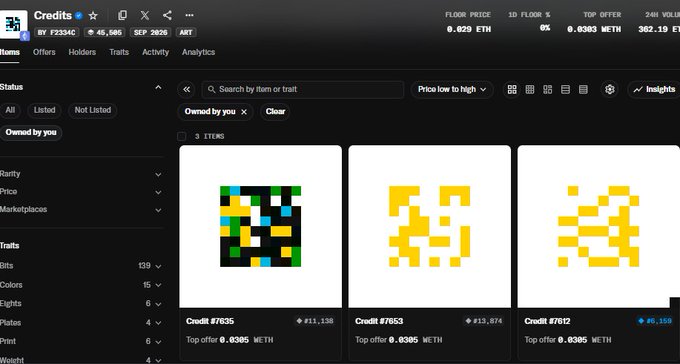680x364 pixels.
Task: Click the rarity rank badge #13,874
Action: click(x=484, y=321)
